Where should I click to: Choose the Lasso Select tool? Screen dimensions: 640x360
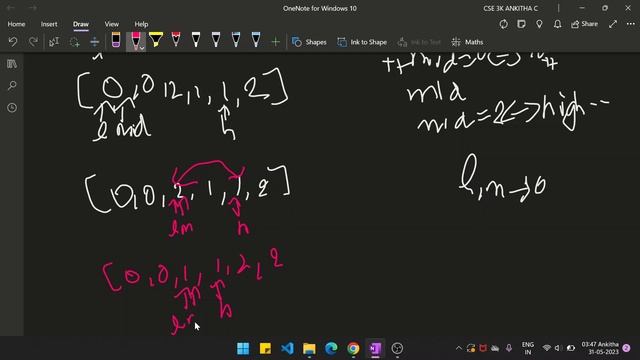(x=74, y=42)
